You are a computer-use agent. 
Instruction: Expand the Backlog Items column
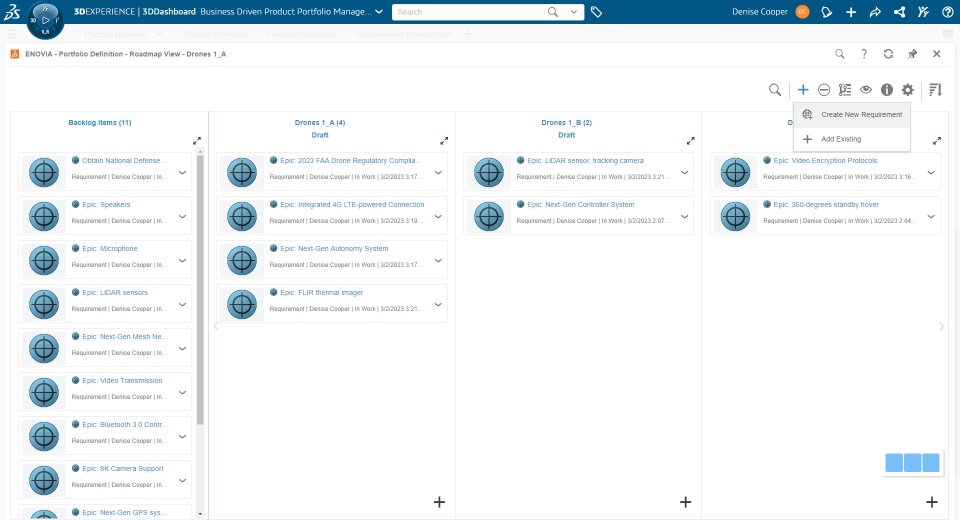pyautogui.click(x=197, y=141)
